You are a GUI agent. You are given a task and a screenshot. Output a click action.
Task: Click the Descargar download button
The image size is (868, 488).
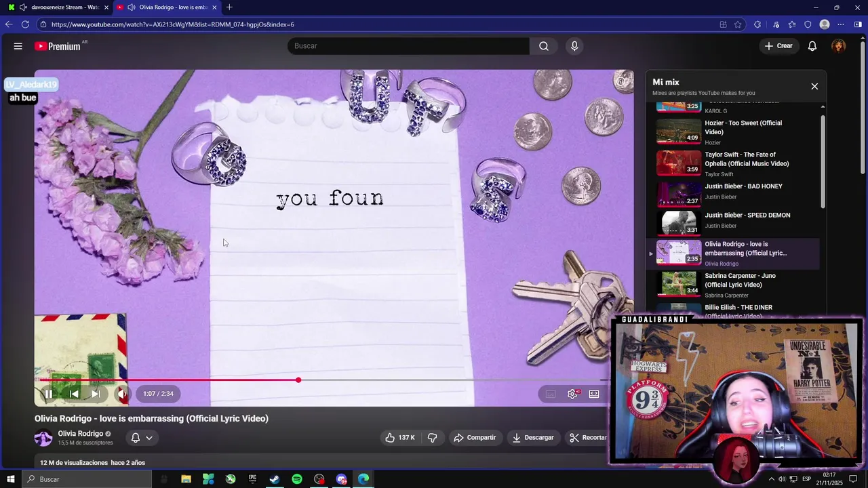coord(533,438)
